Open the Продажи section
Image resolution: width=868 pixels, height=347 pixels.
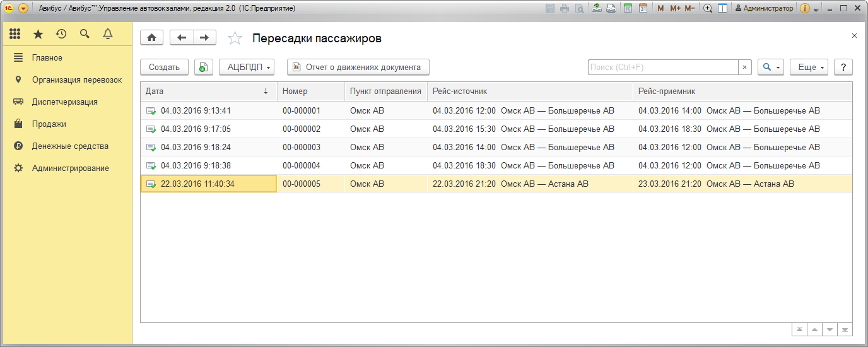coord(49,124)
